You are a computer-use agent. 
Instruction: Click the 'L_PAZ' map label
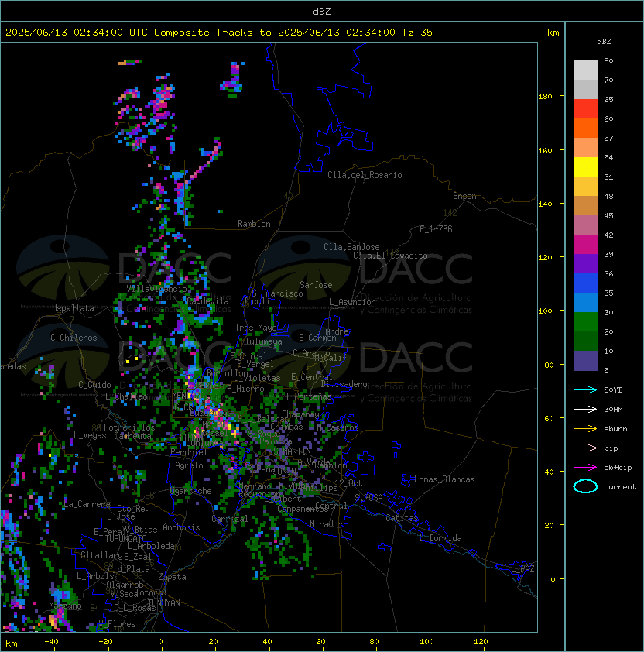522,569
